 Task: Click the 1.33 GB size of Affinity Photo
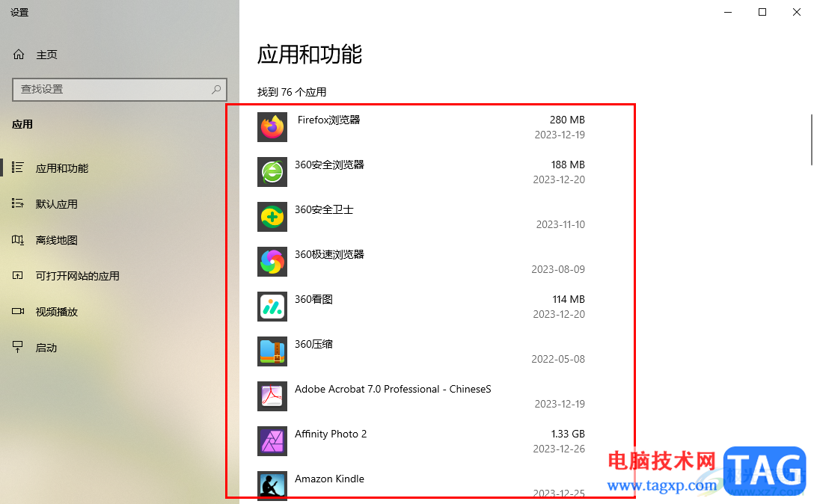pyautogui.click(x=568, y=434)
